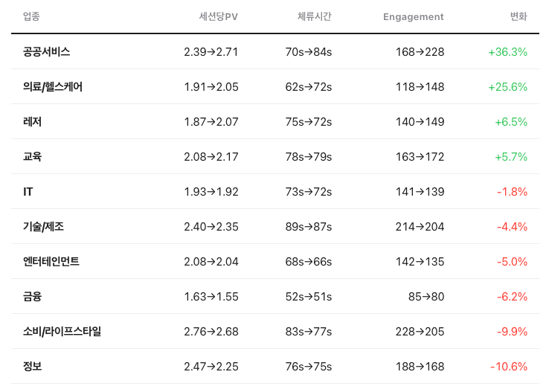549x392 pixels.
Task: Click the 변화 column header
Action: [x=518, y=16]
